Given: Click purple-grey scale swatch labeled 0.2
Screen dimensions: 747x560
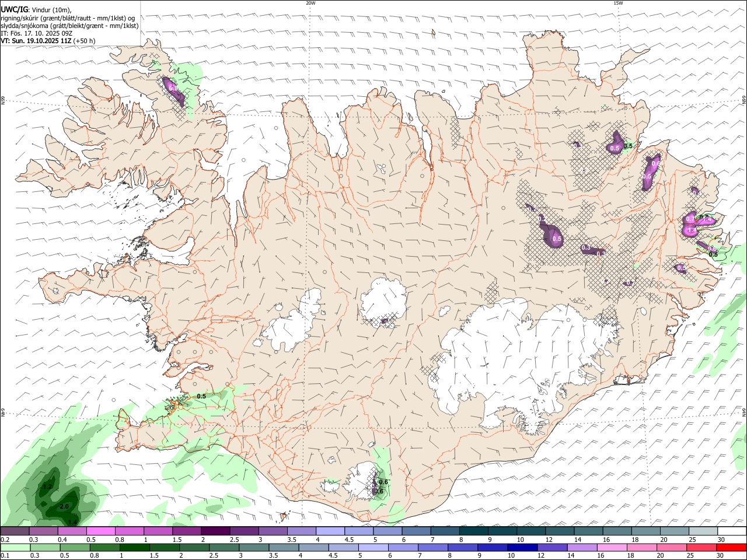Looking at the screenshot, I should (x=15, y=531).
